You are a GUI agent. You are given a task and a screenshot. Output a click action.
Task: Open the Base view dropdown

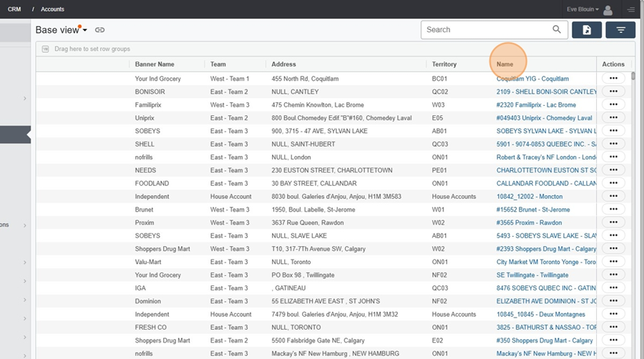coord(62,30)
